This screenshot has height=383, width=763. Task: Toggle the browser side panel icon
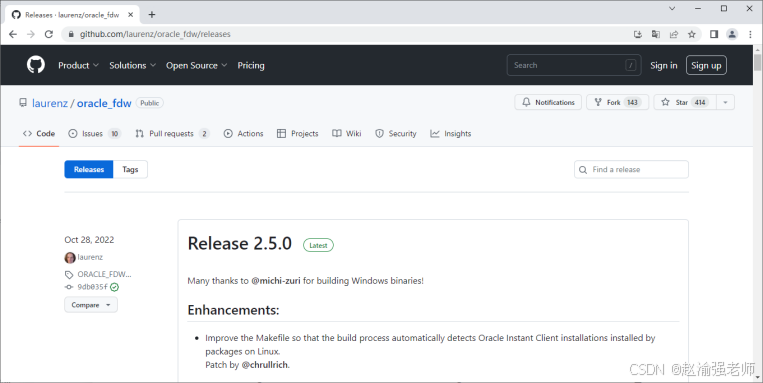(x=714, y=34)
